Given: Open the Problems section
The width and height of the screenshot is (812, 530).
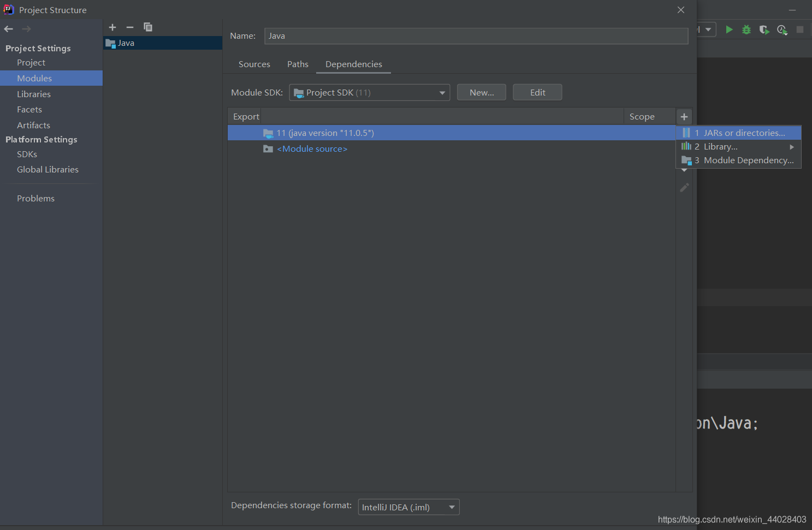Looking at the screenshot, I should [x=51, y=199].
